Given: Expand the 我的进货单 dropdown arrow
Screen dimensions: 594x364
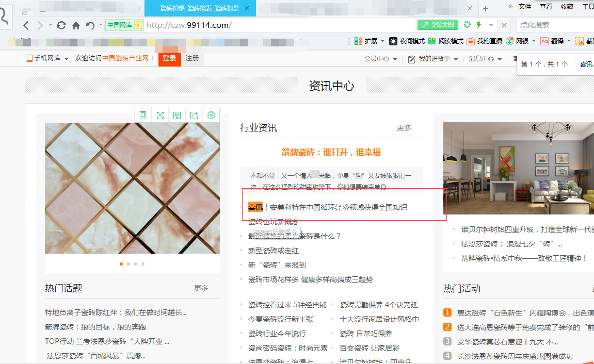Looking at the screenshot, I should [x=455, y=59].
